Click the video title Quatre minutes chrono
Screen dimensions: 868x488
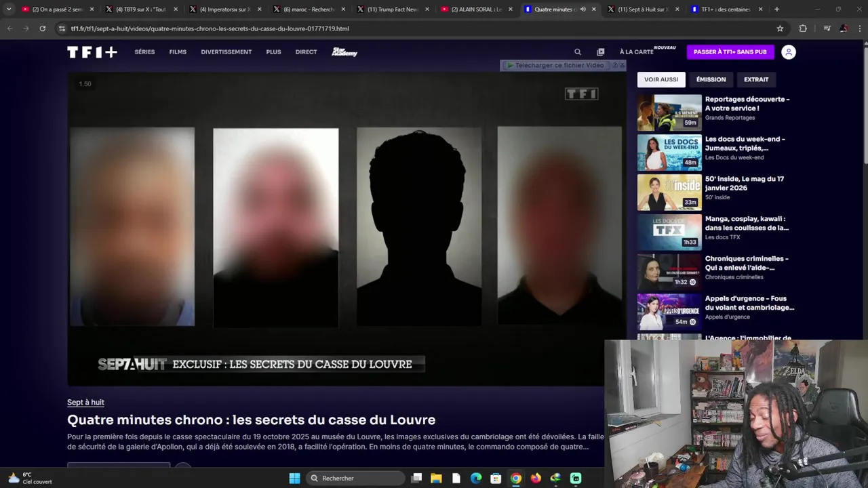(x=251, y=420)
